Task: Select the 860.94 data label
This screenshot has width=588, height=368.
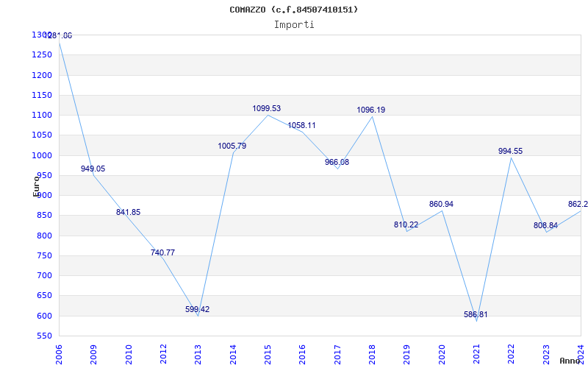Action: click(x=442, y=205)
